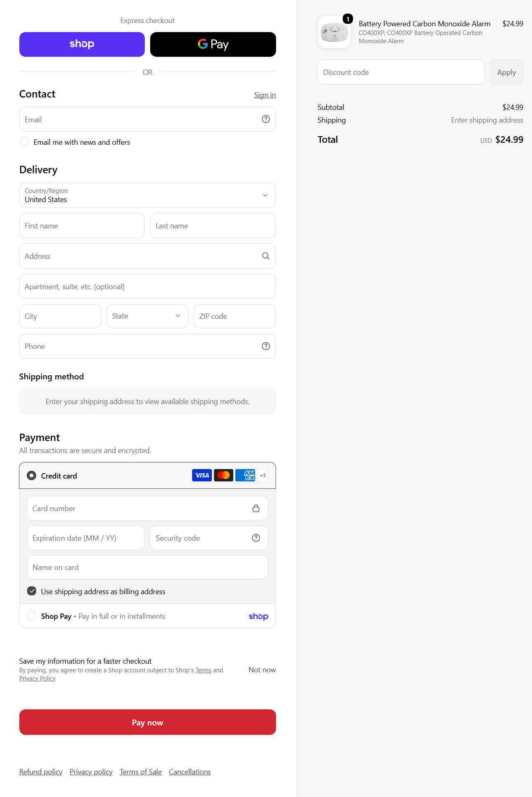532x797 pixels.
Task: Click the Apartment, suite, etc. field
Action: [147, 286]
